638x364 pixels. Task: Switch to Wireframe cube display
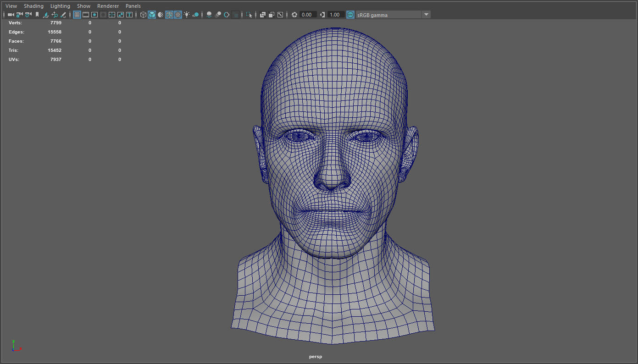click(143, 15)
